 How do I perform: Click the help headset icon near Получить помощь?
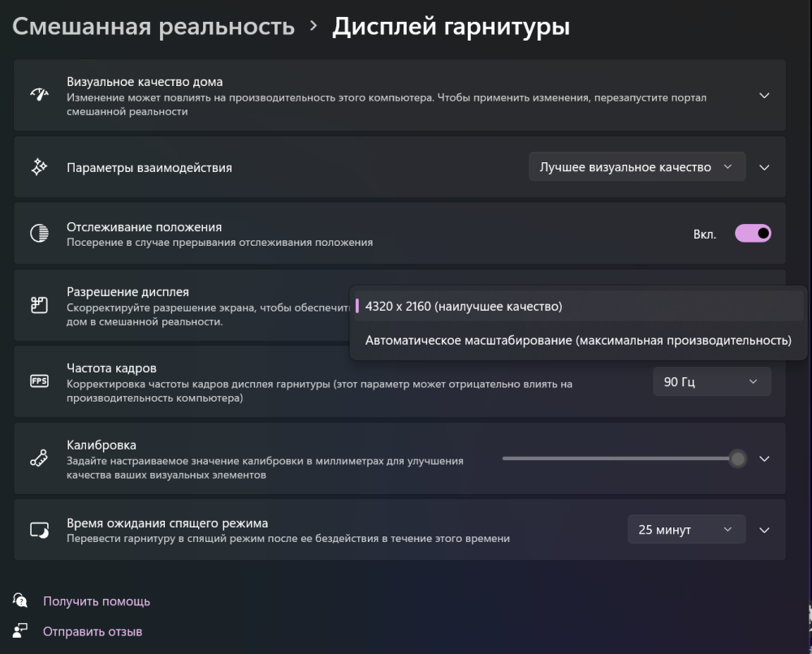(x=18, y=601)
